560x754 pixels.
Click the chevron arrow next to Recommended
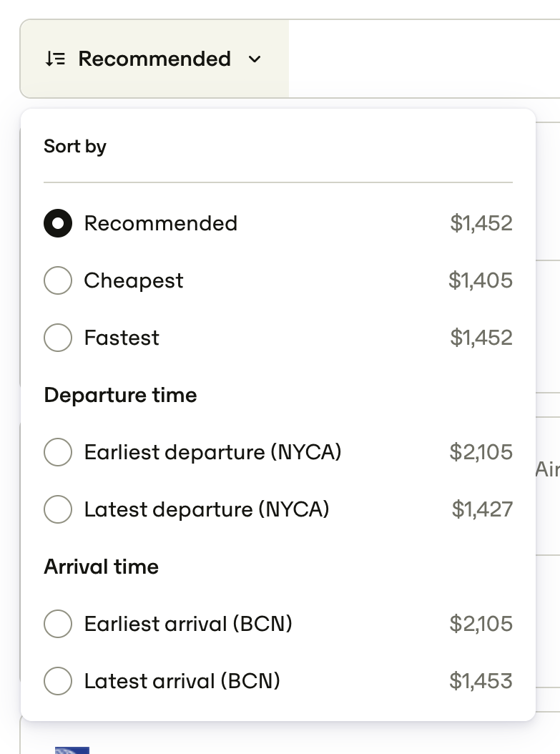255,59
